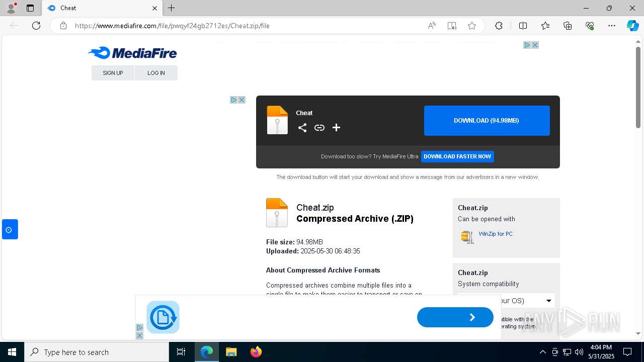Toggle Split screen view

523,26
